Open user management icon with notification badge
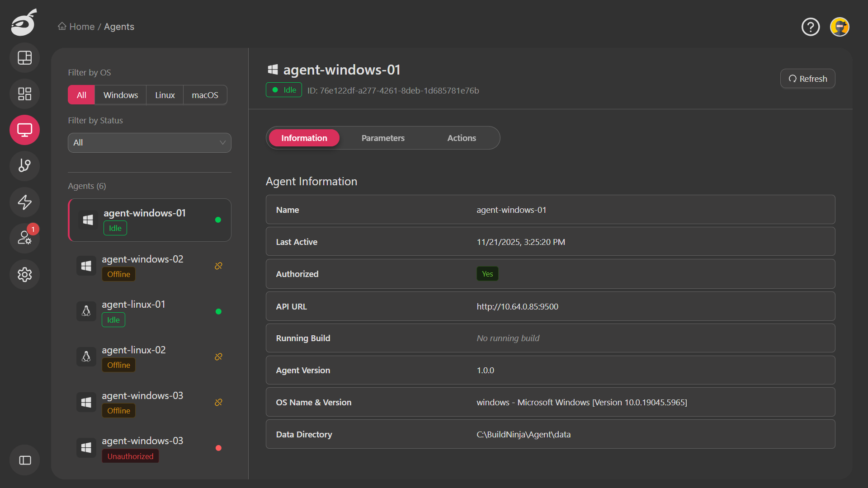 tap(24, 238)
